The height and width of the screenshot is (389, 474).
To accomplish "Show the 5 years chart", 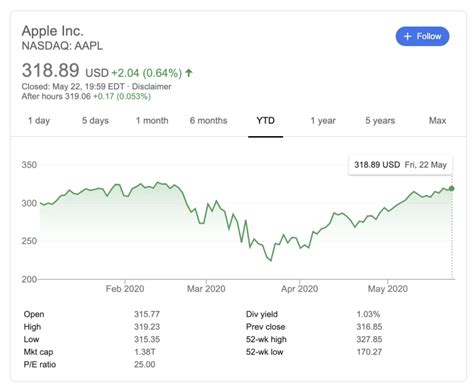I will 380,121.
